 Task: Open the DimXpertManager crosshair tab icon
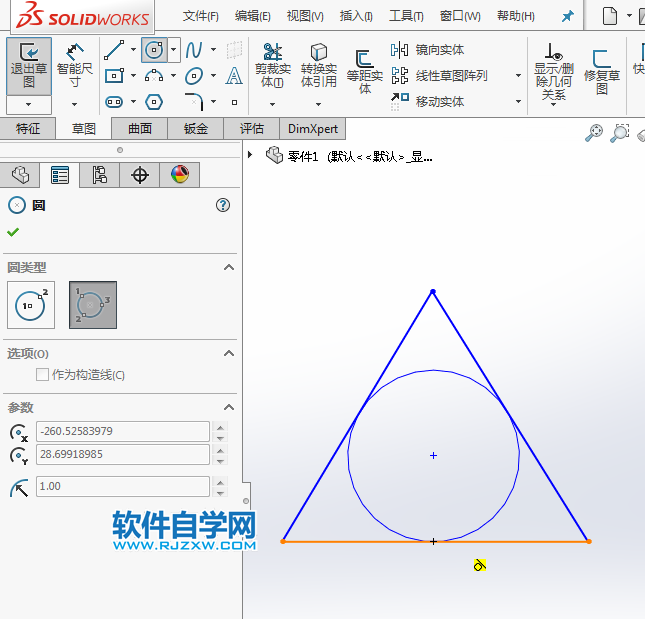tap(139, 175)
